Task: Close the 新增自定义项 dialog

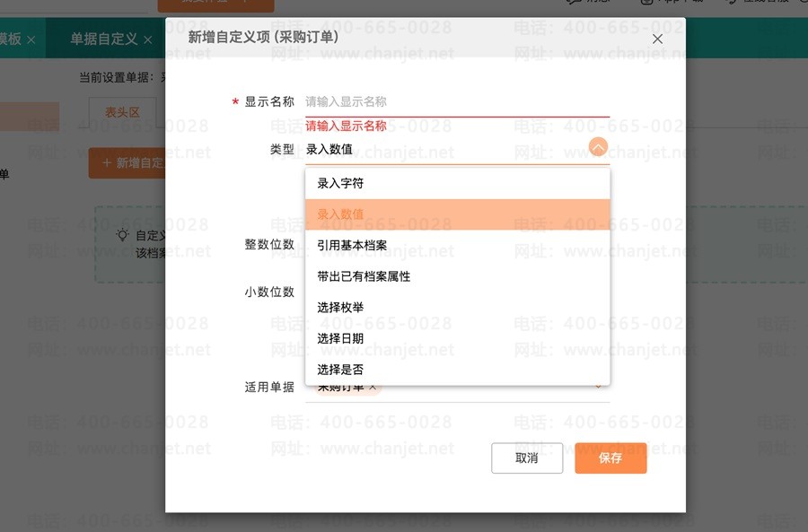Action: point(657,39)
